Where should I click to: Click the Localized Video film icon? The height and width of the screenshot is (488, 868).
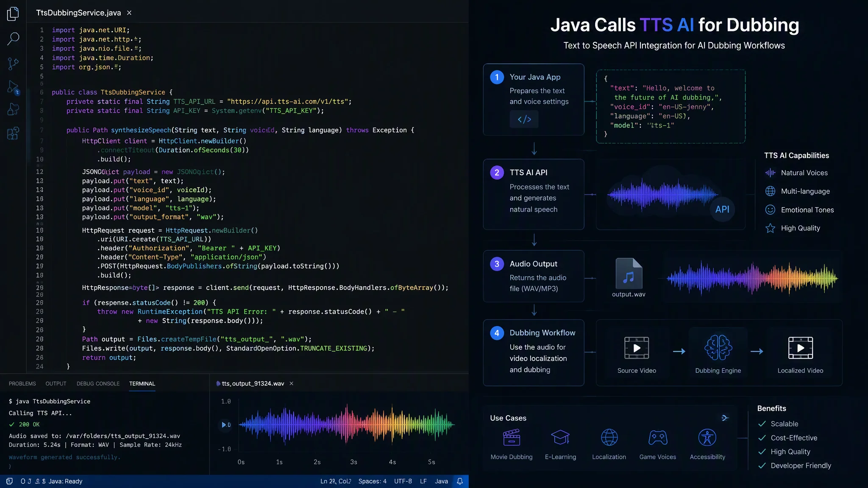pos(800,348)
